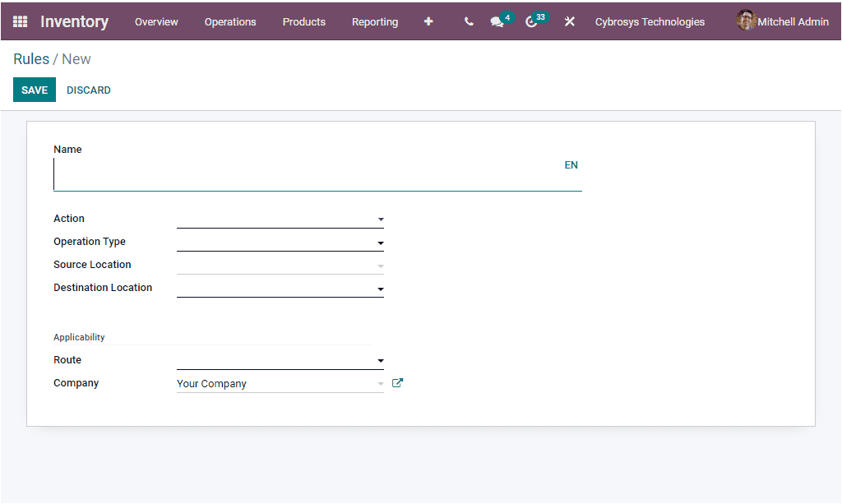Switch to the Reporting menu
The height and width of the screenshot is (504, 842).
[x=375, y=22]
